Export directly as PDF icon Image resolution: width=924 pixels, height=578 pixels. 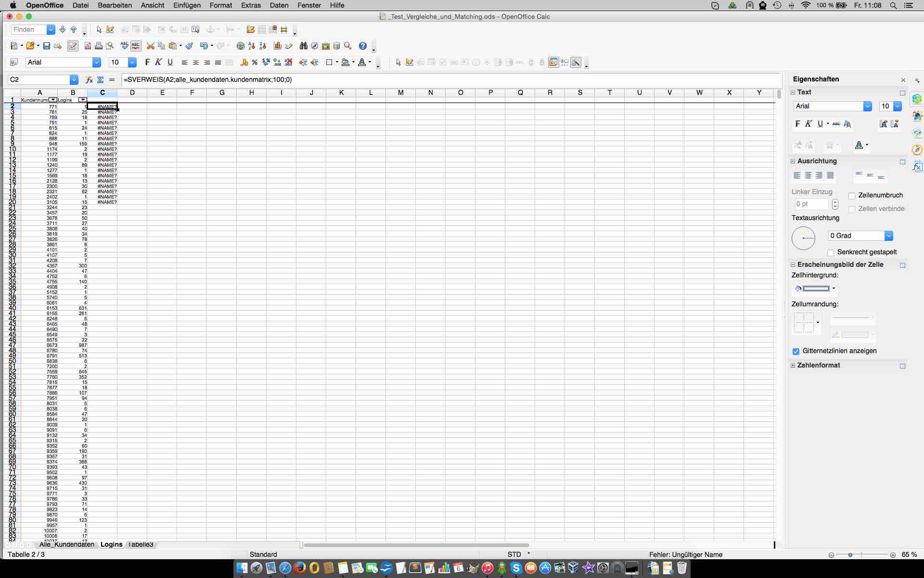click(88, 46)
